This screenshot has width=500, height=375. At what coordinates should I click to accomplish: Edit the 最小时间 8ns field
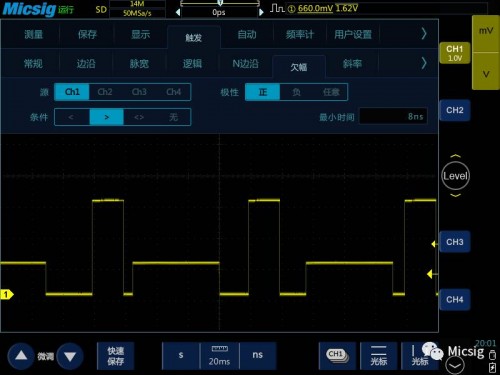[x=393, y=116]
